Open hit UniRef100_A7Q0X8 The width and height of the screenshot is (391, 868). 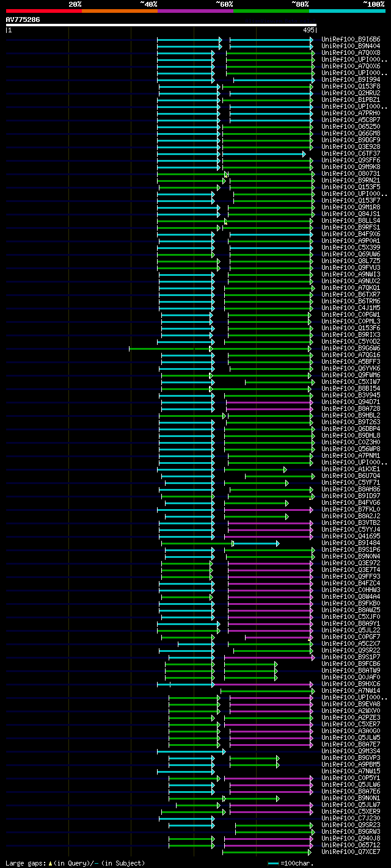click(351, 52)
